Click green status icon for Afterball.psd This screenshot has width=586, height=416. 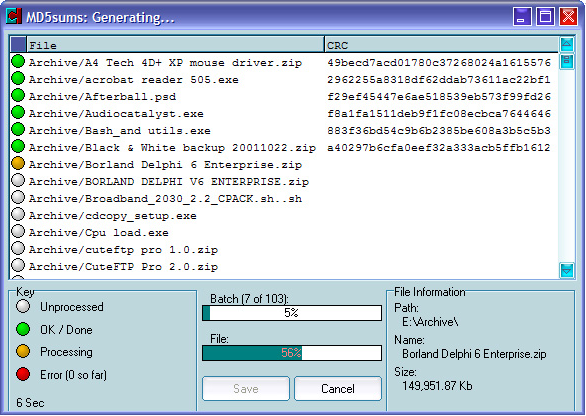pyautogui.click(x=18, y=95)
